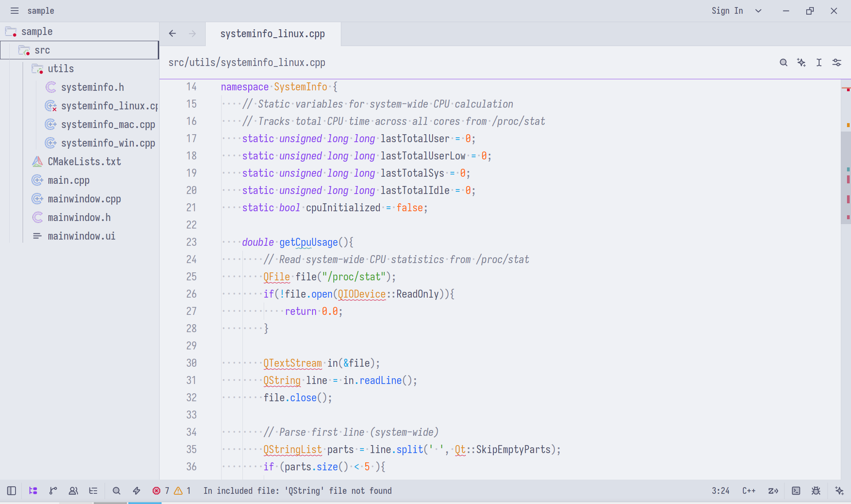Click the QTextStream type on line 30
The width and height of the screenshot is (851, 504).
coord(293,363)
